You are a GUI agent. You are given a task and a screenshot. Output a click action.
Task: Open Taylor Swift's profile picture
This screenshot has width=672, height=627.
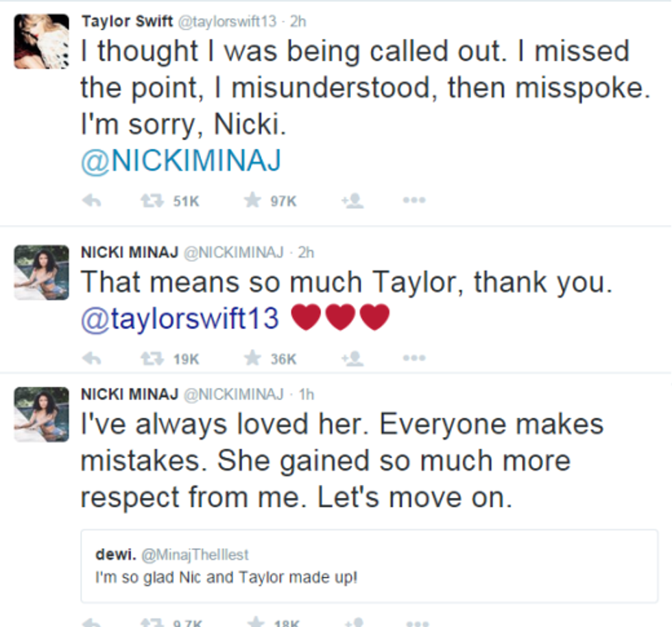[41, 41]
